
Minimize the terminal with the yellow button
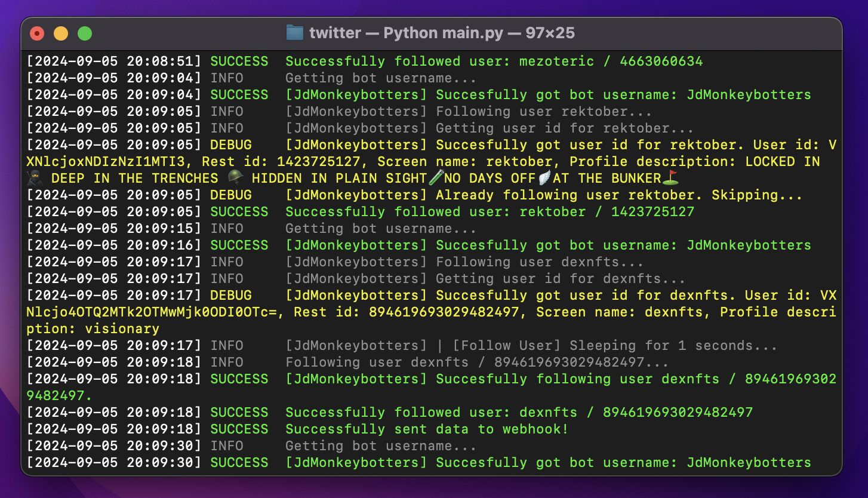61,33
